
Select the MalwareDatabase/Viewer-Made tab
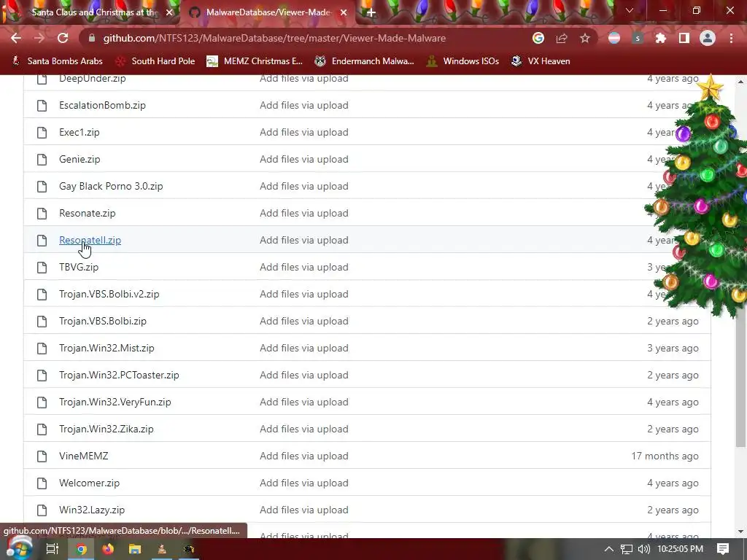(268, 12)
